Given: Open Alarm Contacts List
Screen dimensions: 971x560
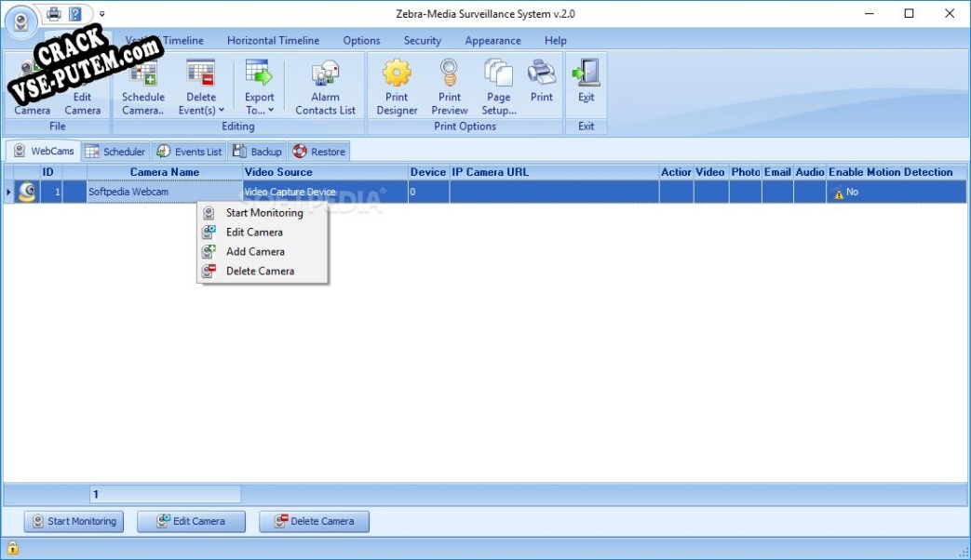Looking at the screenshot, I should pos(325,87).
